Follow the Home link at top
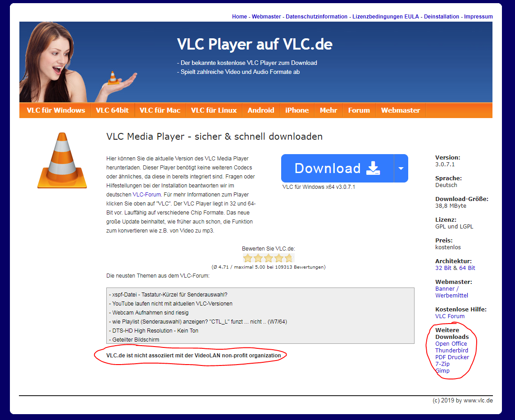 [239, 16]
